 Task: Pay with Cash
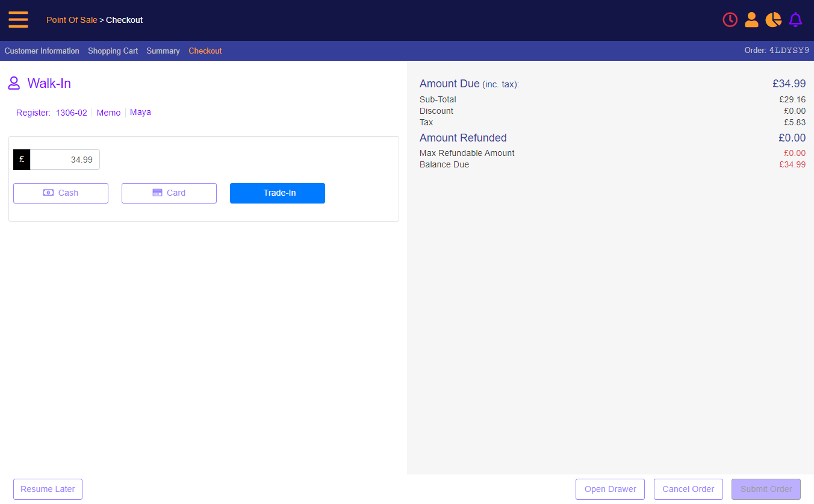click(x=61, y=193)
